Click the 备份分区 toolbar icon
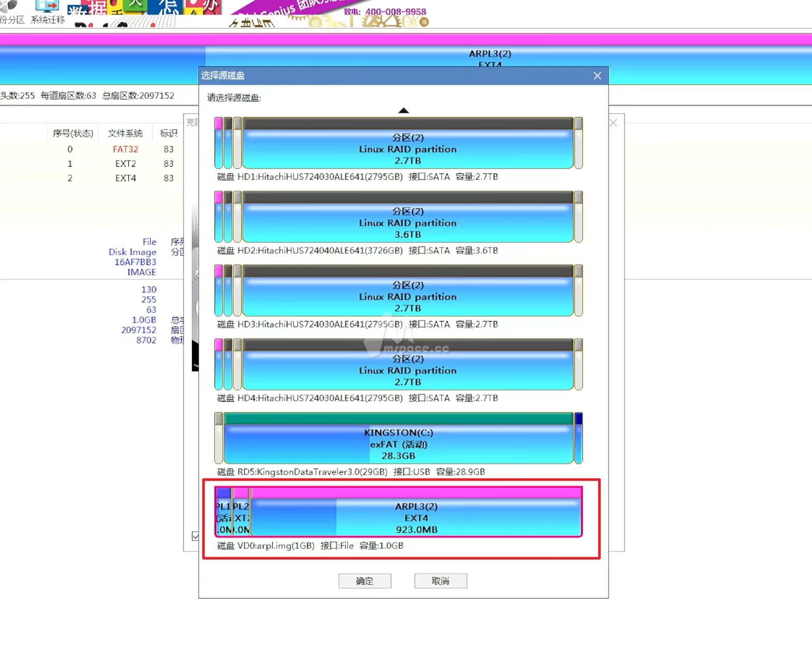The height and width of the screenshot is (671, 812). point(11,12)
